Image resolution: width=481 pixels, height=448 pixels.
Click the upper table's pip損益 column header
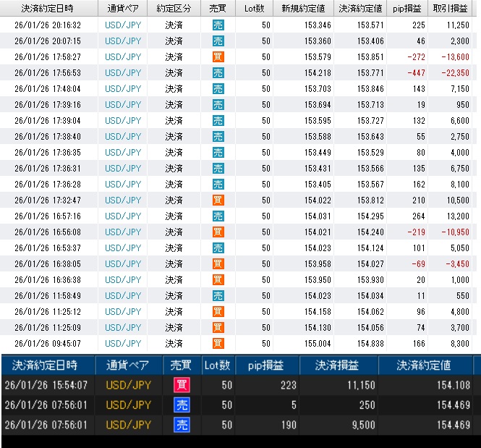408,8
